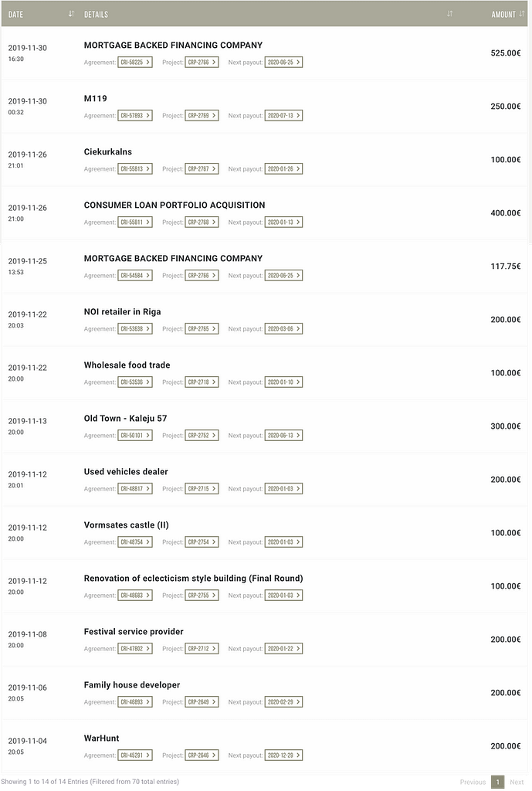This screenshot has height=791, width=532.
Task: Open project CRP-2769 for M119
Action: (x=202, y=116)
